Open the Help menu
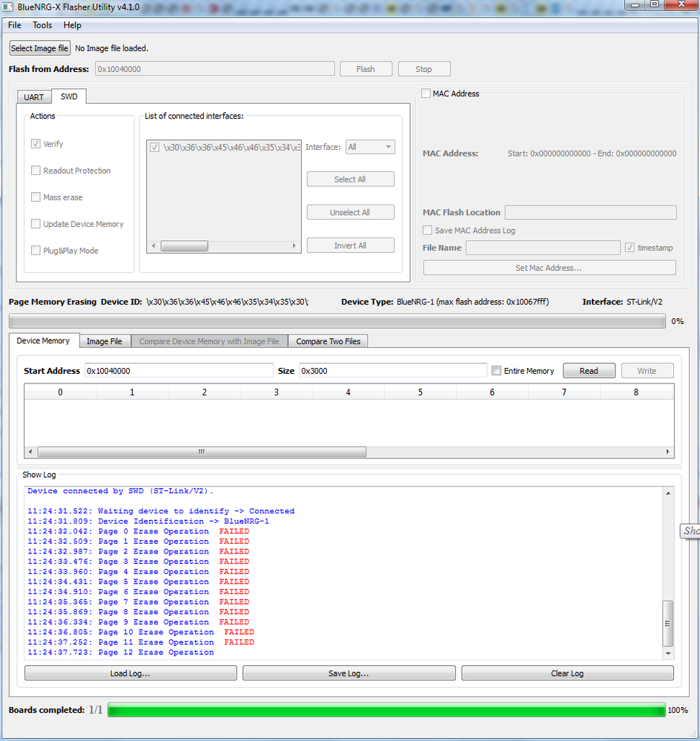 coord(72,25)
